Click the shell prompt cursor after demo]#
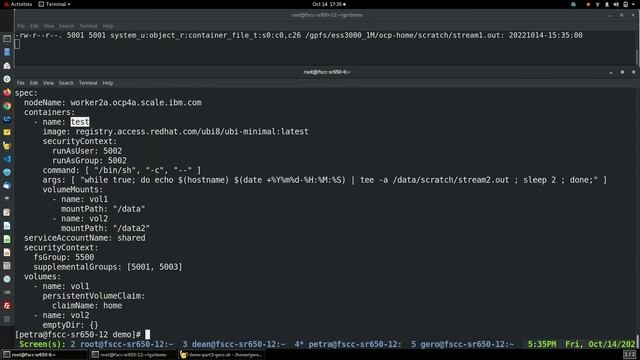640x360 pixels. coord(148,335)
